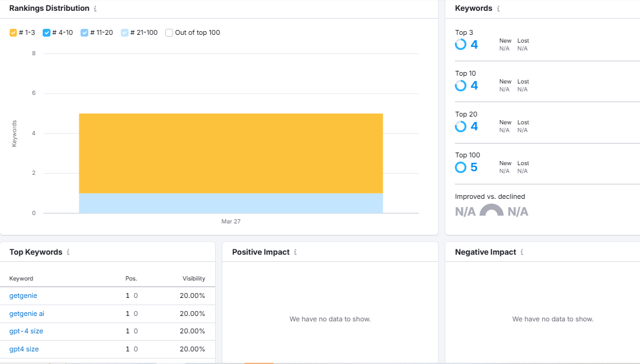640x364 pixels.
Task: Click the Top 20 progress circle
Action: click(x=460, y=126)
